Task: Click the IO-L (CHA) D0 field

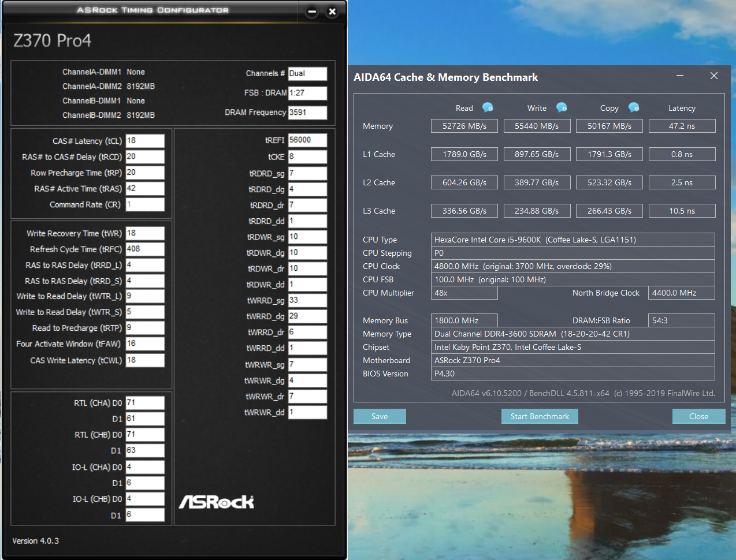Action: pyautogui.click(x=145, y=467)
